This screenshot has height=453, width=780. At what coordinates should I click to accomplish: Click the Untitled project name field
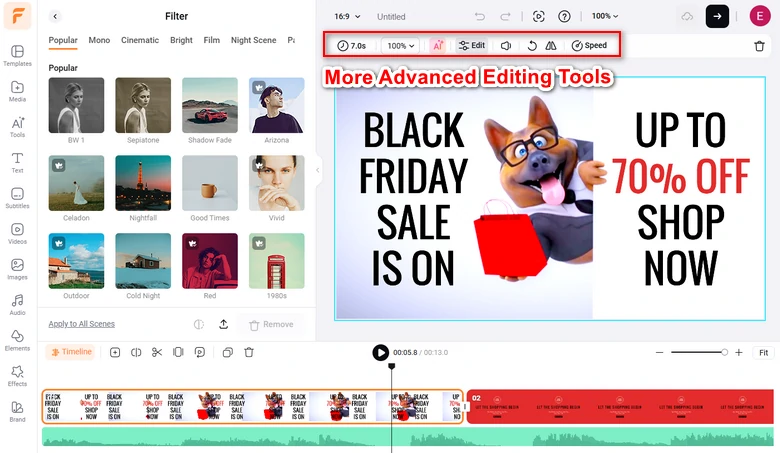[x=391, y=16]
